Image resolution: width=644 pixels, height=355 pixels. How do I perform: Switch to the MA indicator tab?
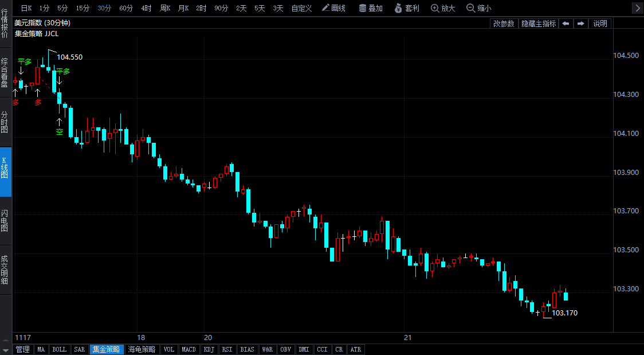41,349
